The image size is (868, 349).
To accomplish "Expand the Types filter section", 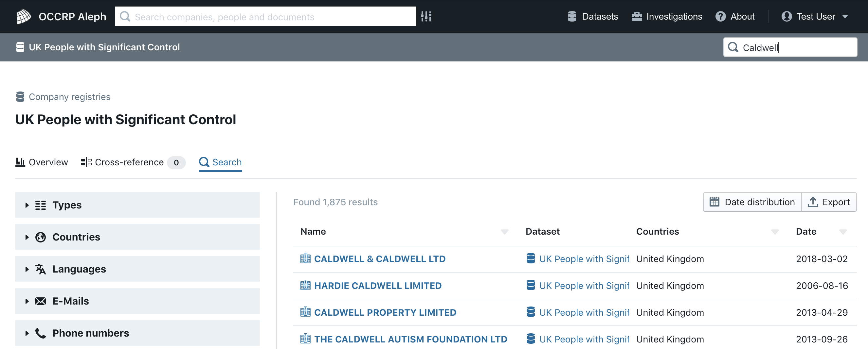I will click(137, 205).
